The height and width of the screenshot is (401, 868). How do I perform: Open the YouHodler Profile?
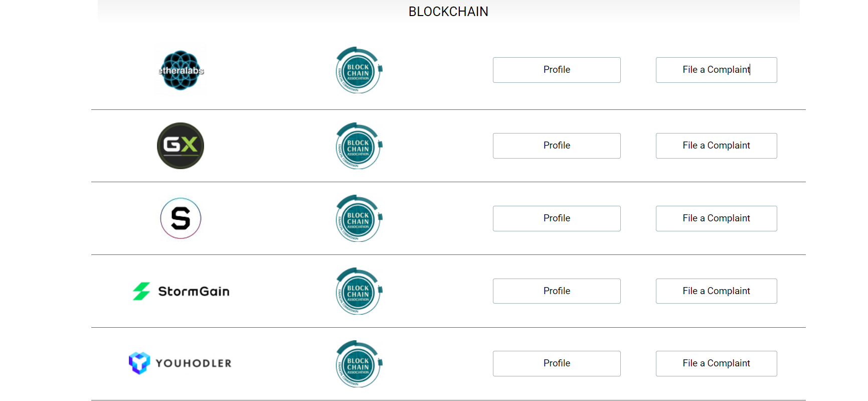(x=557, y=363)
